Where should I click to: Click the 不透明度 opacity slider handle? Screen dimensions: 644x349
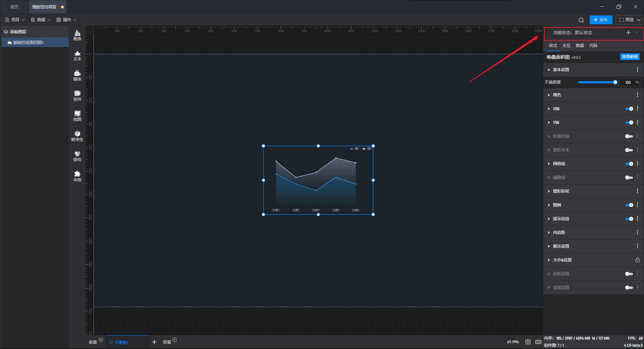[615, 82]
